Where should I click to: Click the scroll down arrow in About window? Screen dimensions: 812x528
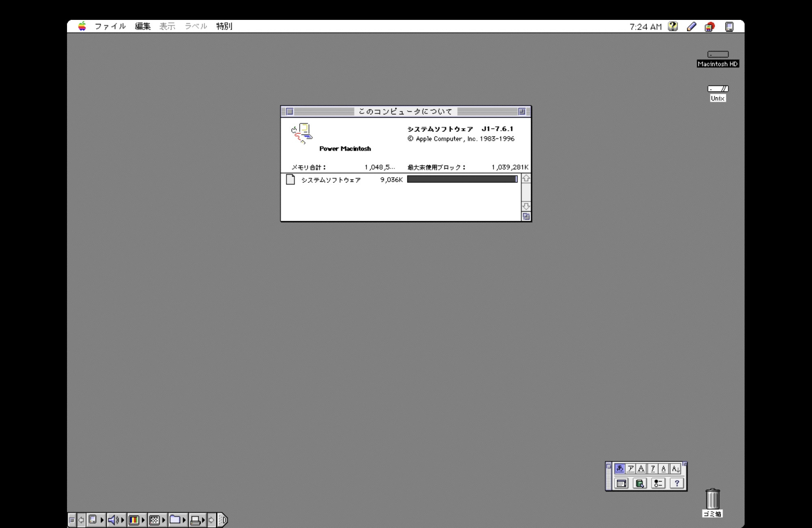click(526, 206)
